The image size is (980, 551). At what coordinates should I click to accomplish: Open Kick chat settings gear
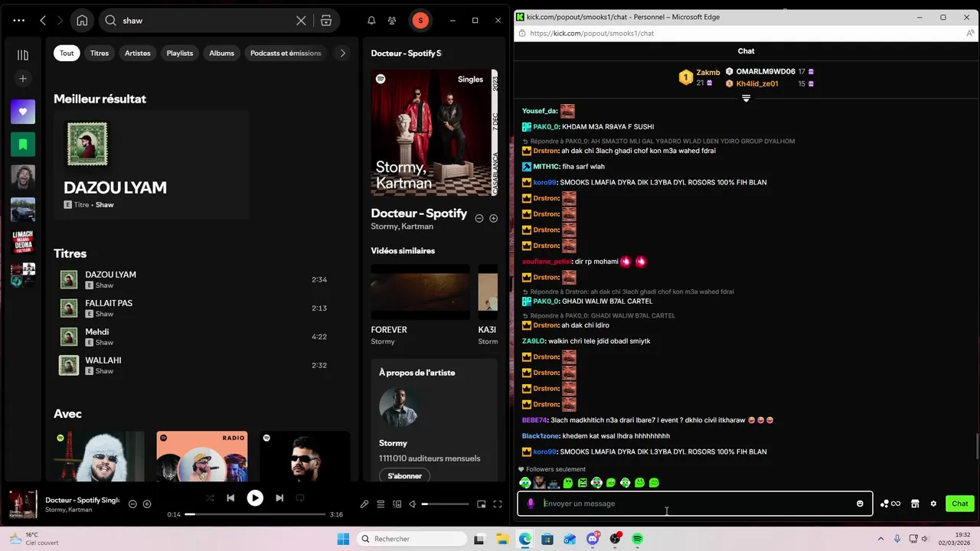click(x=933, y=504)
